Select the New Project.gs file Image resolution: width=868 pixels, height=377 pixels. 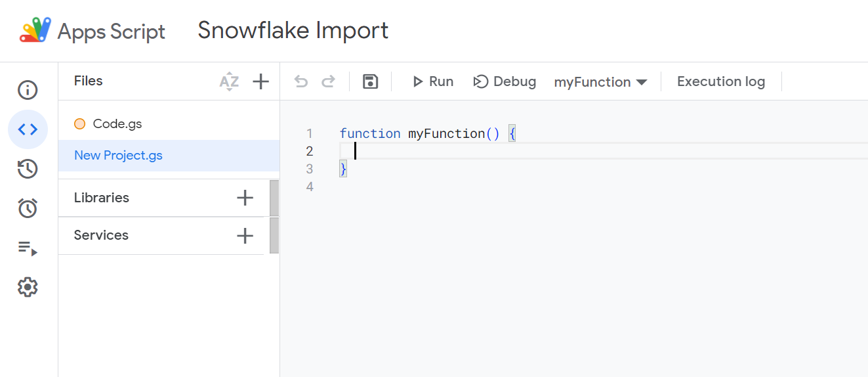(118, 156)
